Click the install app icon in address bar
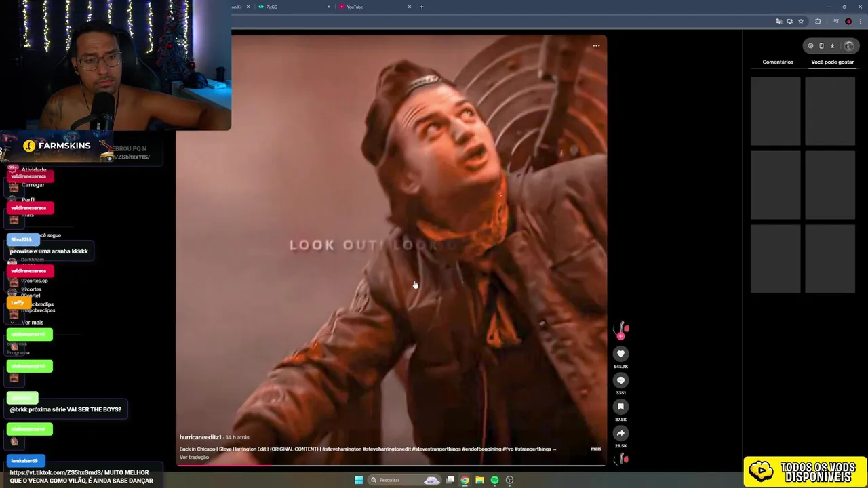This screenshot has height=488, width=868. click(x=790, y=22)
